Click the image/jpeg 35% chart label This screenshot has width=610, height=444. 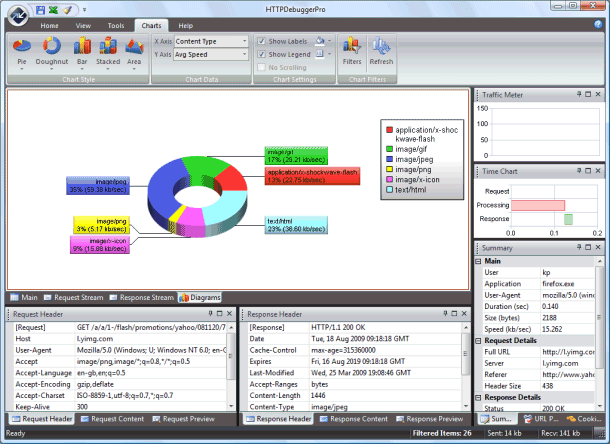[x=98, y=186]
